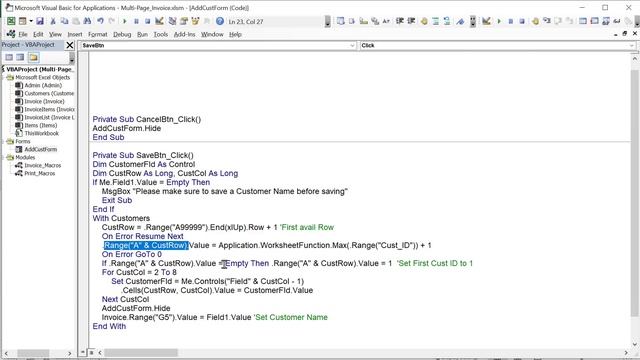Click the Uncomment Block icon
The width and height of the screenshot is (640, 360).
[x=447, y=21]
